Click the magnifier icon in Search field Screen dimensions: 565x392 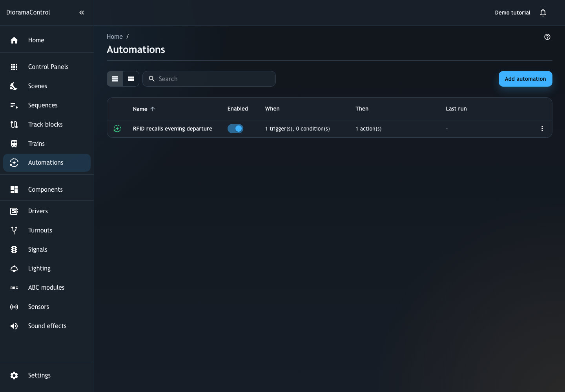pyautogui.click(x=151, y=79)
